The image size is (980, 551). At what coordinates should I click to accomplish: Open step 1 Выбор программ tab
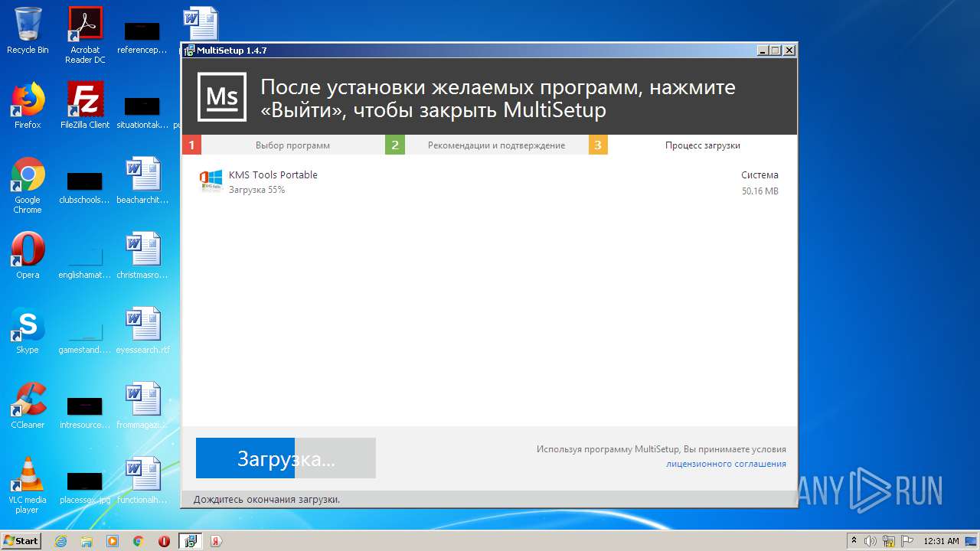[x=283, y=145]
